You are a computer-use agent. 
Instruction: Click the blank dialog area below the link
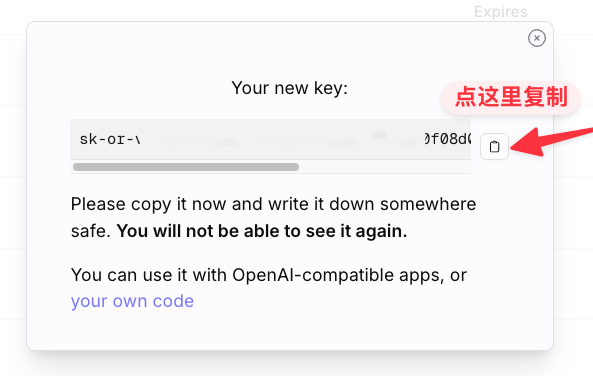tap(289, 331)
